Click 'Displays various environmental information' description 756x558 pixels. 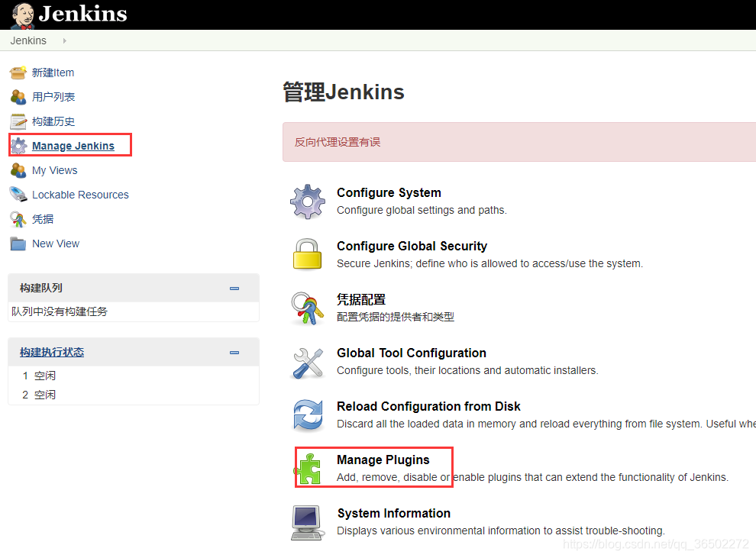tap(500, 531)
